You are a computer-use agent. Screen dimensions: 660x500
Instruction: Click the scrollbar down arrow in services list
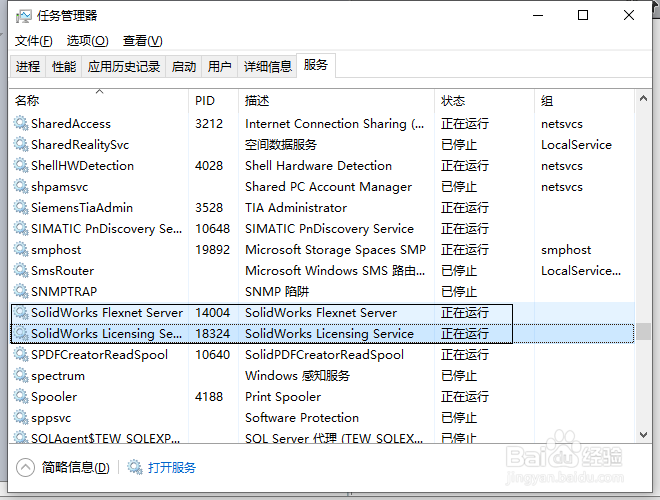click(643, 435)
